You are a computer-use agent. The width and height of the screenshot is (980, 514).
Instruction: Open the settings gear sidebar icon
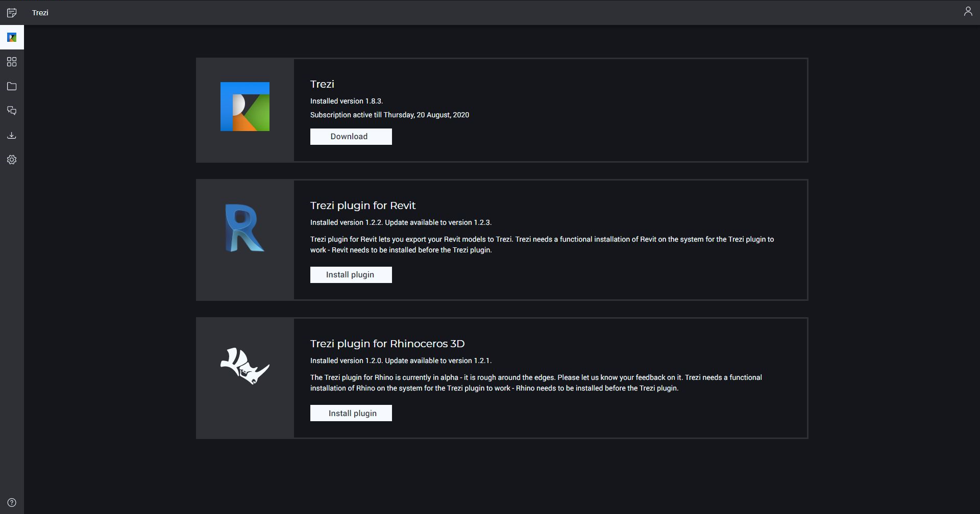coord(12,160)
